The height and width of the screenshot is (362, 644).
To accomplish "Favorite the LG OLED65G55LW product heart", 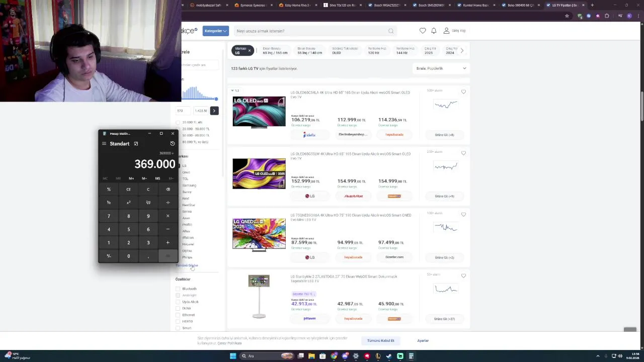I will (x=463, y=153).
